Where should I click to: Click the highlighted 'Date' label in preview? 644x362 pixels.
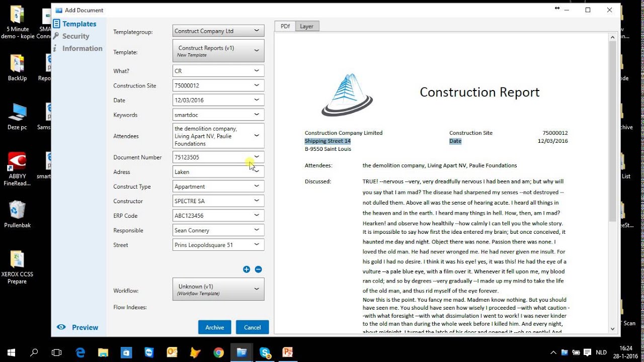(455, 141)
